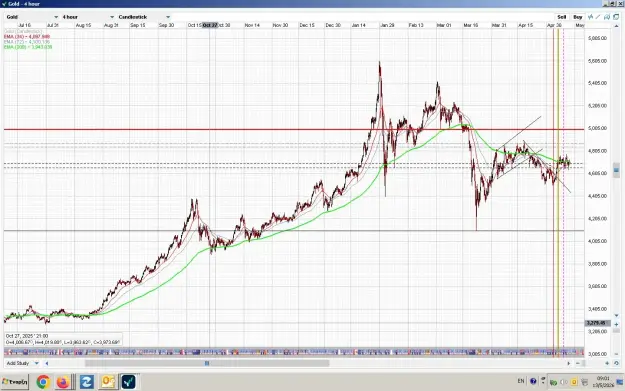Click the green shield tray icon
The height and width of the screenshot is (391, 625).
point(553,382)
